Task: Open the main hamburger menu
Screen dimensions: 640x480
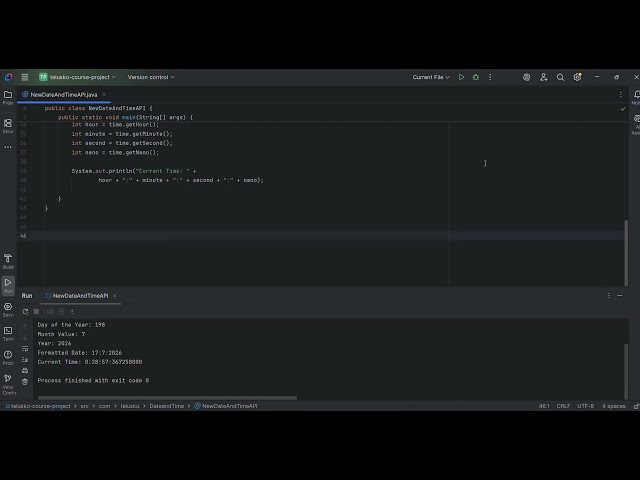Action: click(24, 77)
